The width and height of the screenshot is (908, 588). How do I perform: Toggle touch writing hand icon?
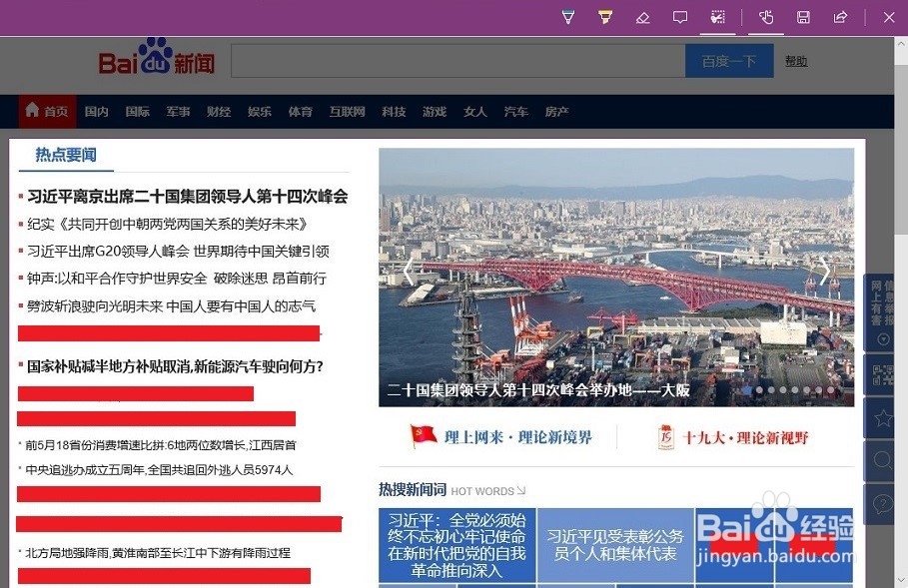pyautogui.click(x=766, y=17)
